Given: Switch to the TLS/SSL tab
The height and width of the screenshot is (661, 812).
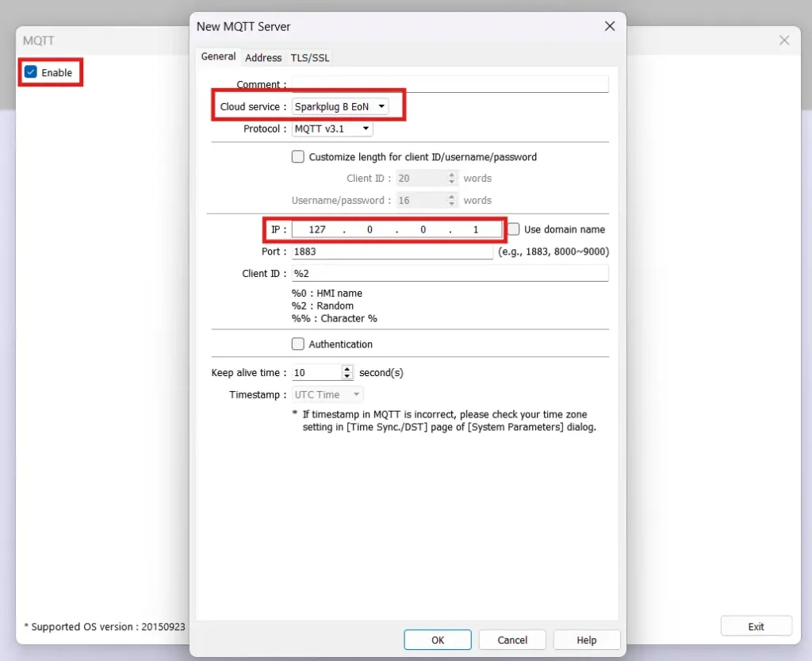Looking at the screenshot, I should [309, 57].
